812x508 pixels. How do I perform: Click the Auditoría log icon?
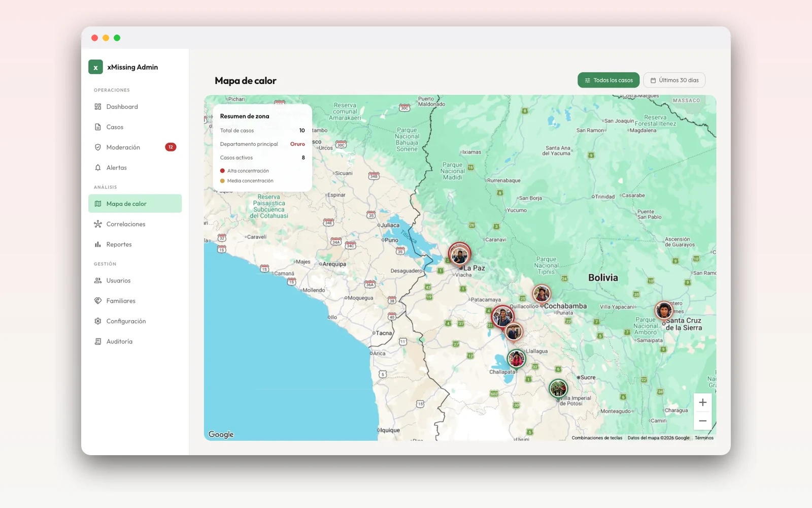[x=98, y=341]
